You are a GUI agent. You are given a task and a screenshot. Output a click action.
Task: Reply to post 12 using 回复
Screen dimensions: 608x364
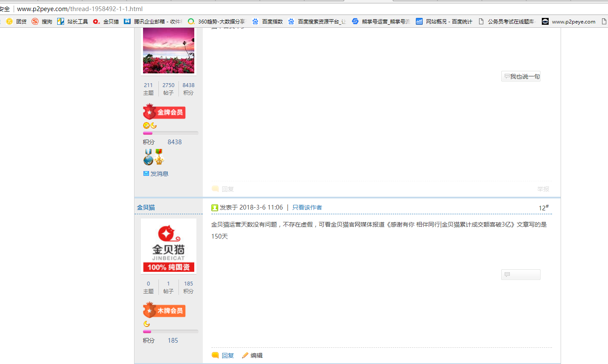[x=223, y=355]
